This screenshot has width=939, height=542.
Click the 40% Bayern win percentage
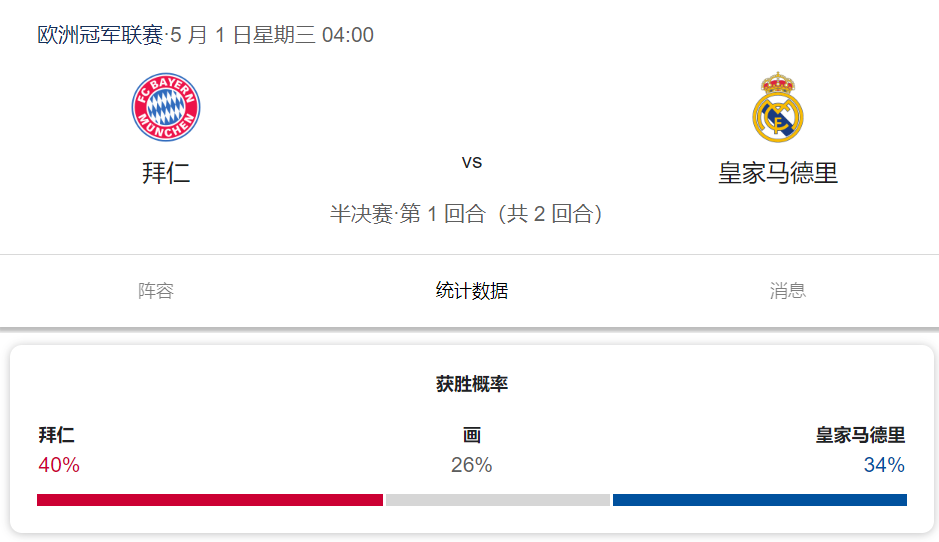coord(59,465)
